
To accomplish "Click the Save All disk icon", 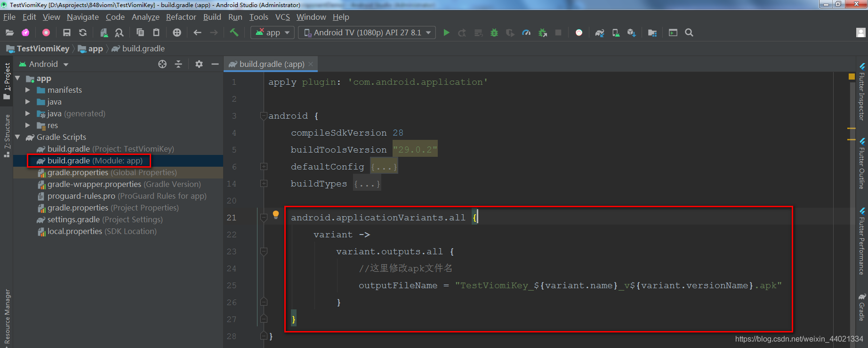I will (x=67, y=32).
